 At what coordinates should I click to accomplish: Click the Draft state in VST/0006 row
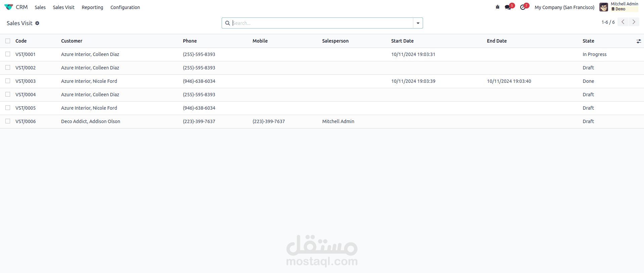point(588,121)
